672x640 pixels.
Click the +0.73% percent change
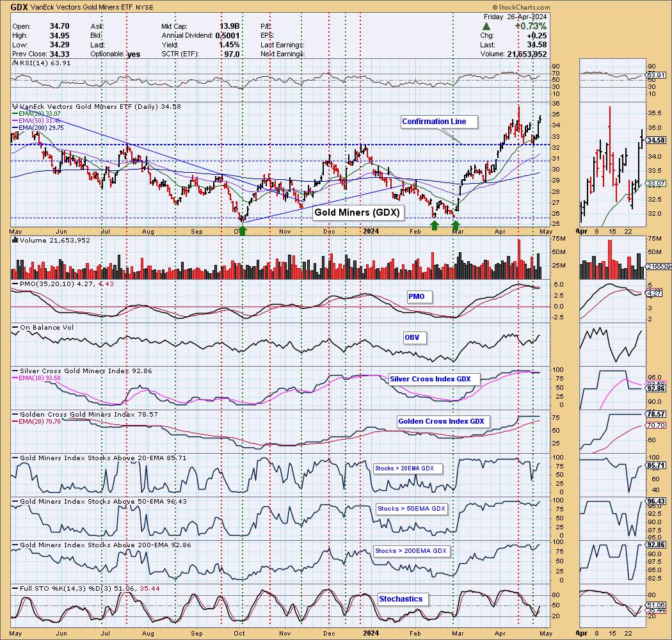[x=531, y=26]
